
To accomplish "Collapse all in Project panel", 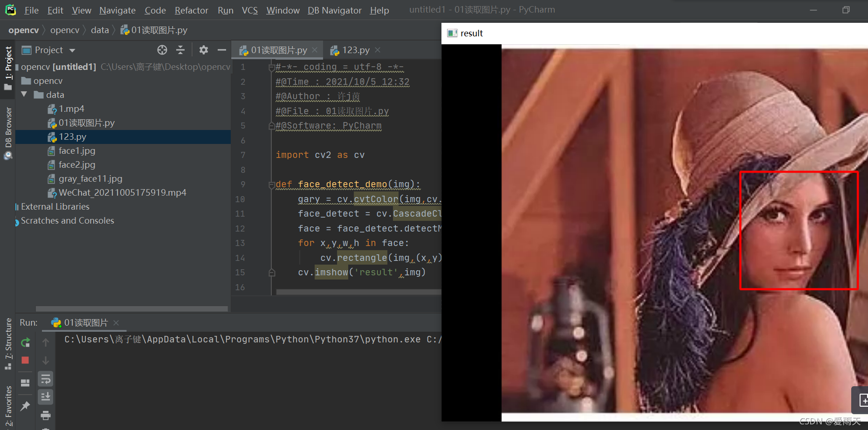I will pos(180,50).
